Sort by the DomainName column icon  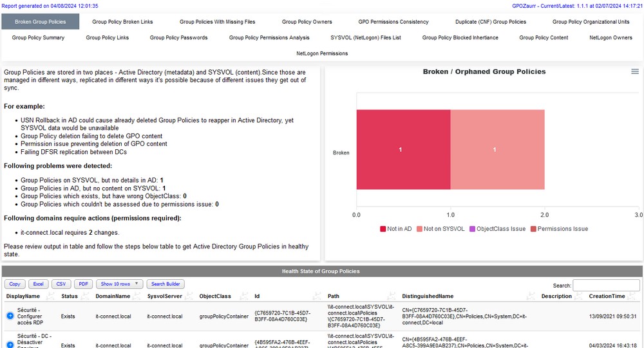pyautogui.click(x=138, y=296)
